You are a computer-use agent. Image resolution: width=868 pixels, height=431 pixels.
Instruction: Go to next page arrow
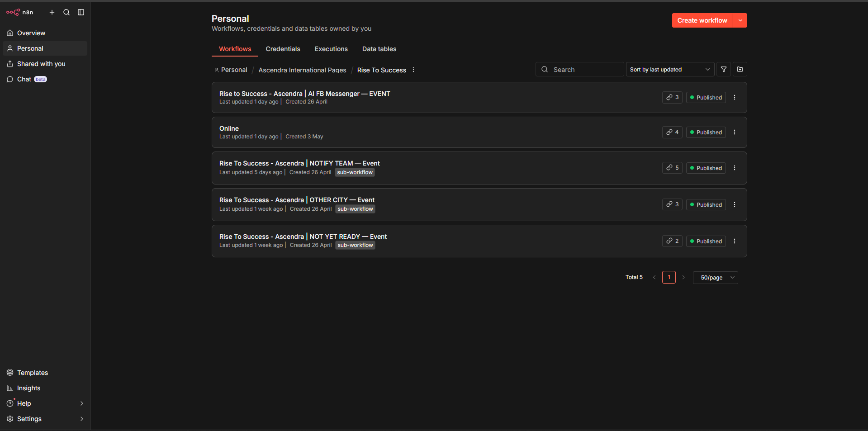pos(683,277)
